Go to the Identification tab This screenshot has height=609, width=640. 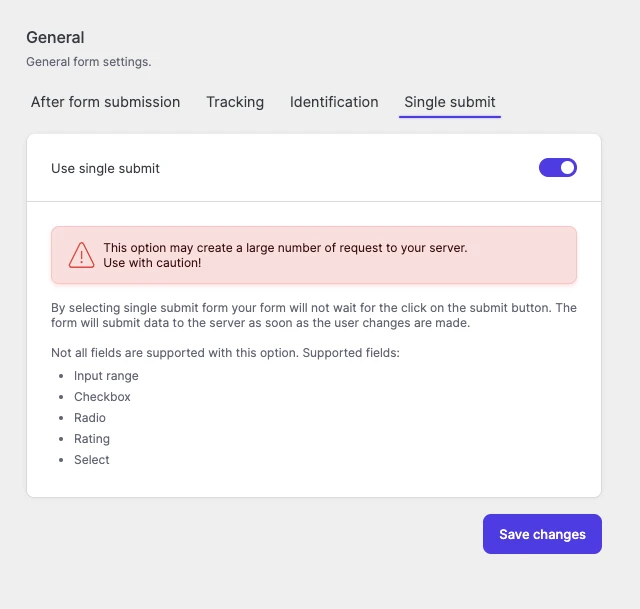[x=334, y=102]
